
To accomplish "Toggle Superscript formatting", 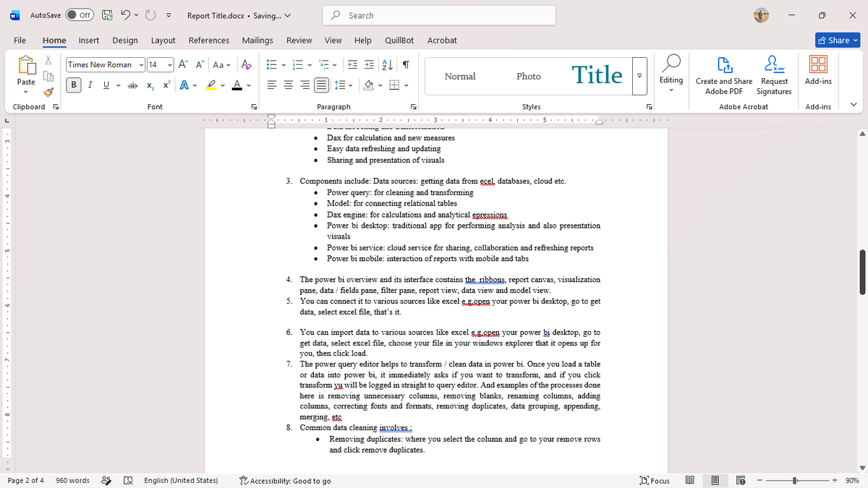I will point(166,85).
